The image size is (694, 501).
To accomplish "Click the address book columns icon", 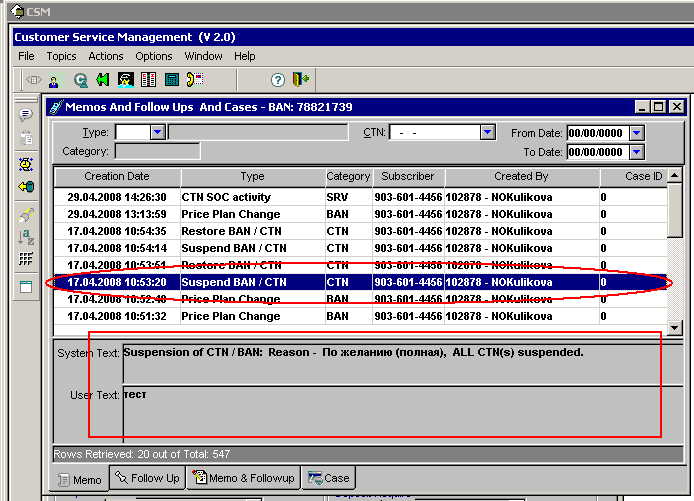I will coord(148,80).
